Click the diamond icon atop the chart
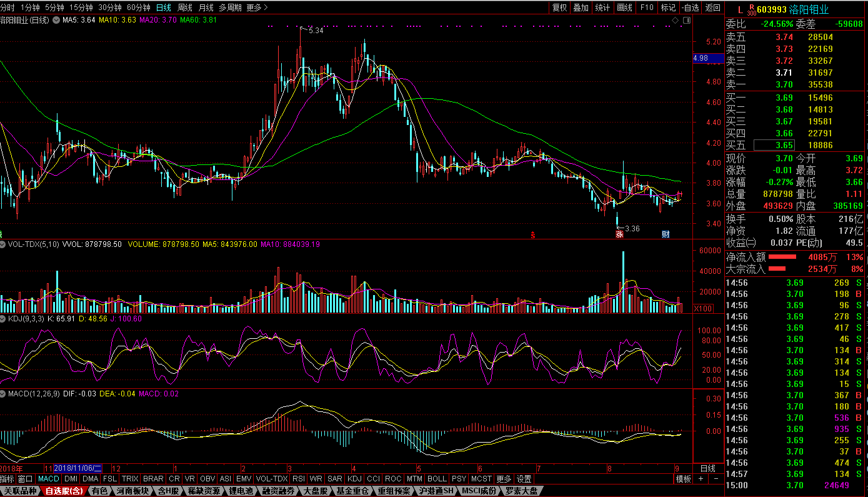This screenshot has width=868, height=497. click(676, 21)
